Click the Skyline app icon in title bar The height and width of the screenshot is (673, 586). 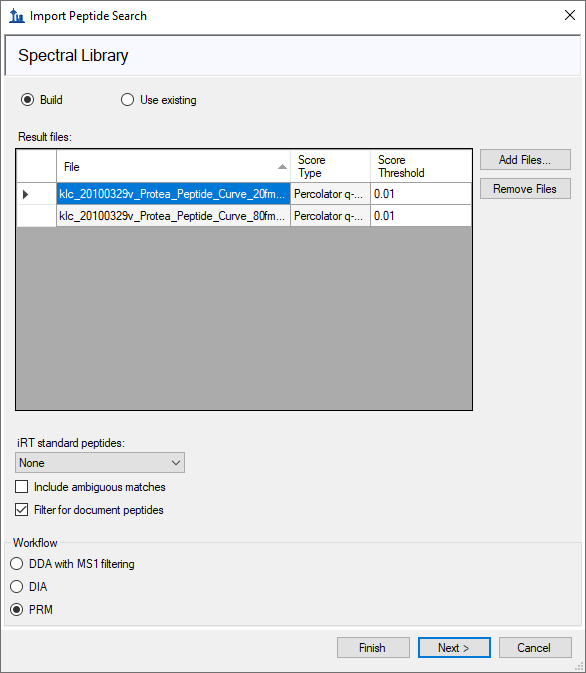(17, 16)
